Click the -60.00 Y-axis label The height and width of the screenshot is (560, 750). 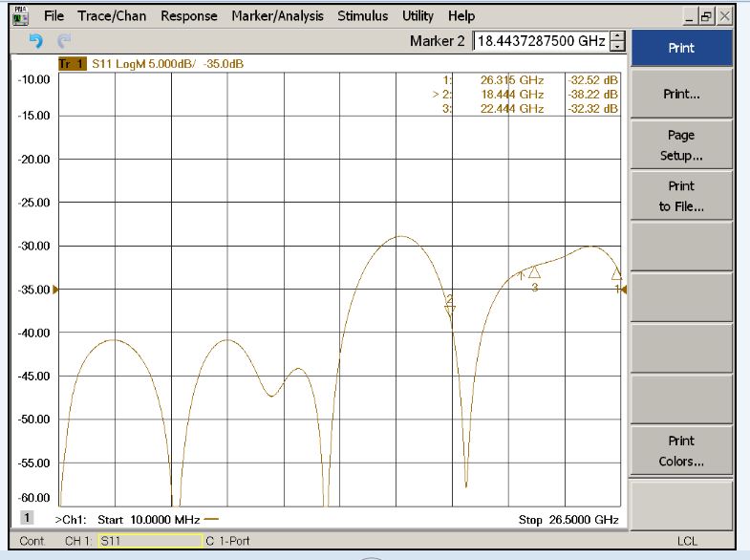pyautogui.click(x=34, y=498)
